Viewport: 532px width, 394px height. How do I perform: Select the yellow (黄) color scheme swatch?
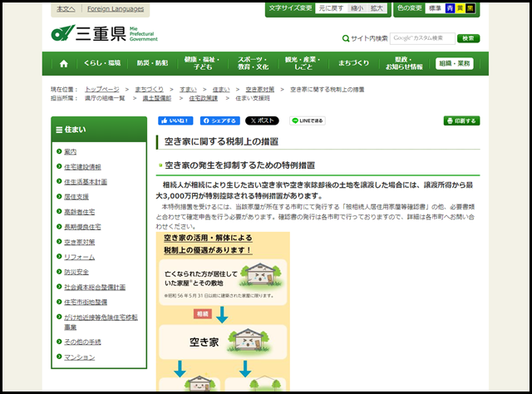click(x=460, y=8)
